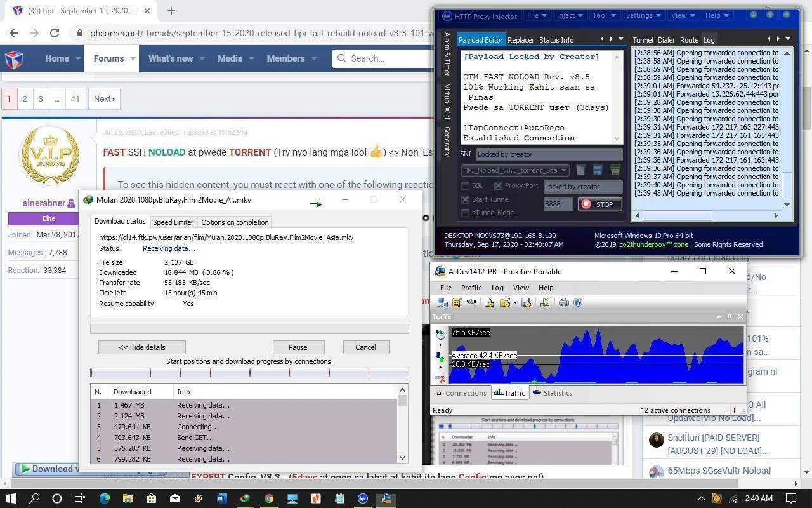This screenshot has width=812, height=508.
Task: Click the new profile icon in Proxifier toolbar
Action: (x=489, y=303)
